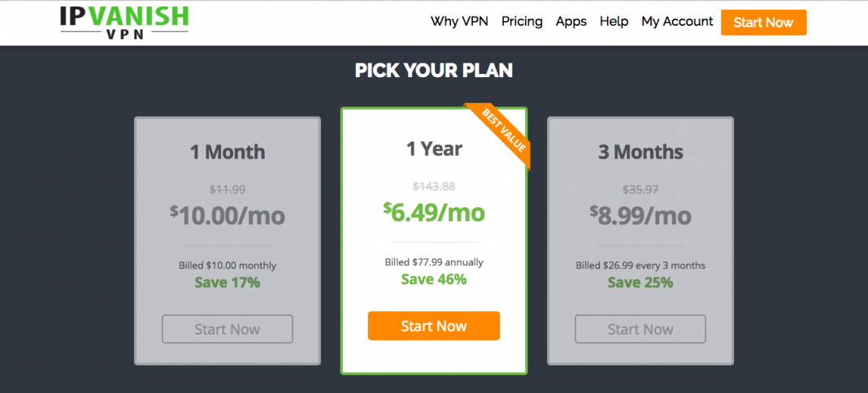Image resolution: width=868 pixels, height=393 pixels.
Task: Click the Save 46% label
Action: coord(434,279)
